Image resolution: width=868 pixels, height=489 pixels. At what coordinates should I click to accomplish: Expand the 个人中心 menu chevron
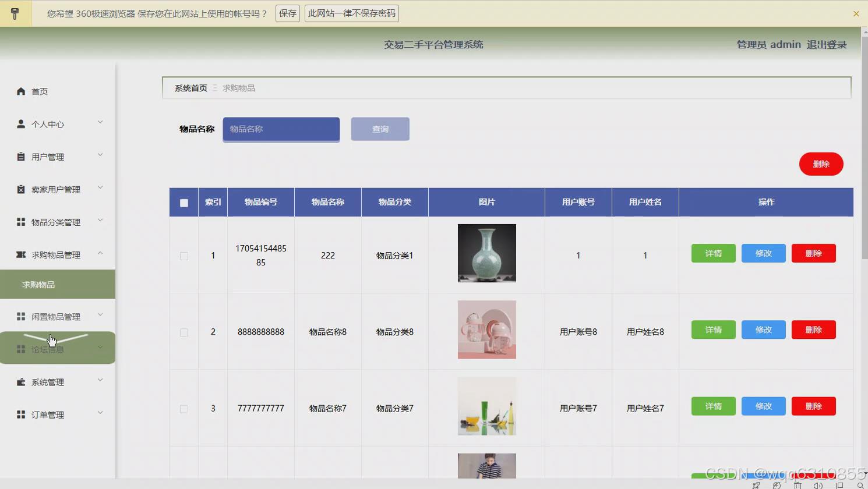point(100,122)
